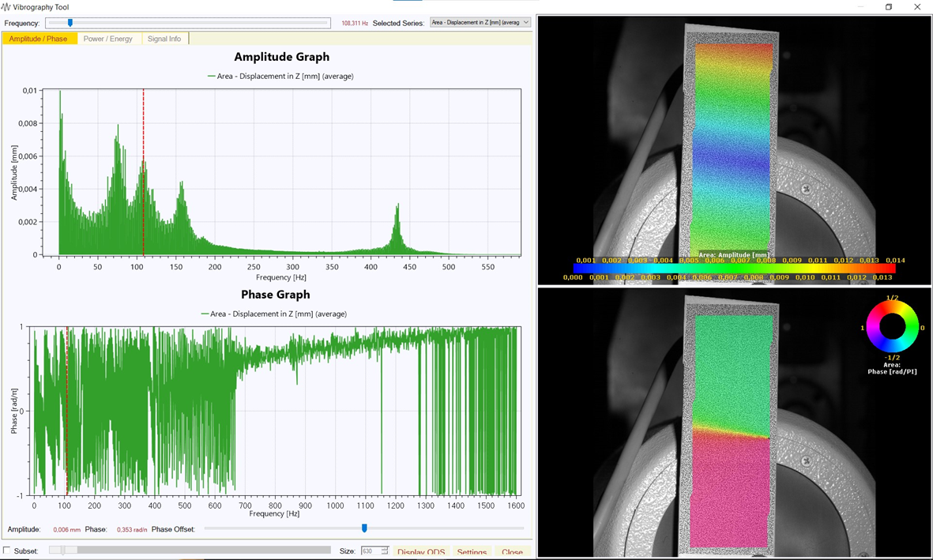933x560 pixels.
Task: Open the Settings button
Action: (472, 552)
